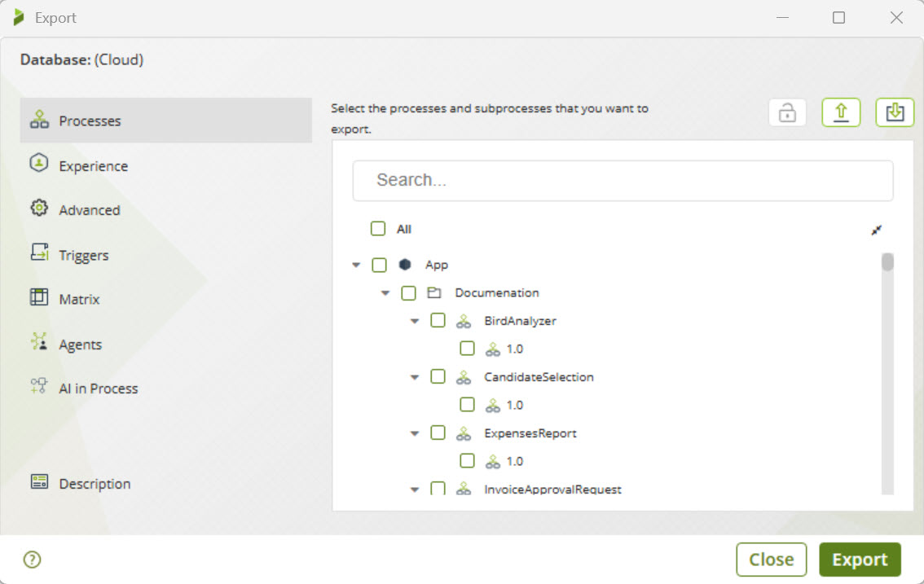Viewport: 924px width, 584px height.
Task: Enable the ExpensesReport 1.0 version checkbox
Action: pos(467,461)
